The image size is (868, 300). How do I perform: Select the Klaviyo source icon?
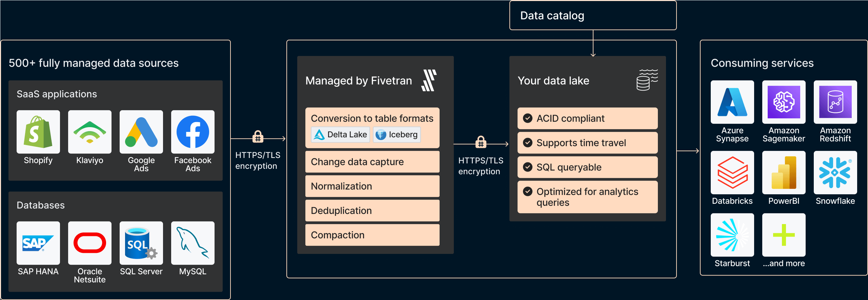click(90, 132)
